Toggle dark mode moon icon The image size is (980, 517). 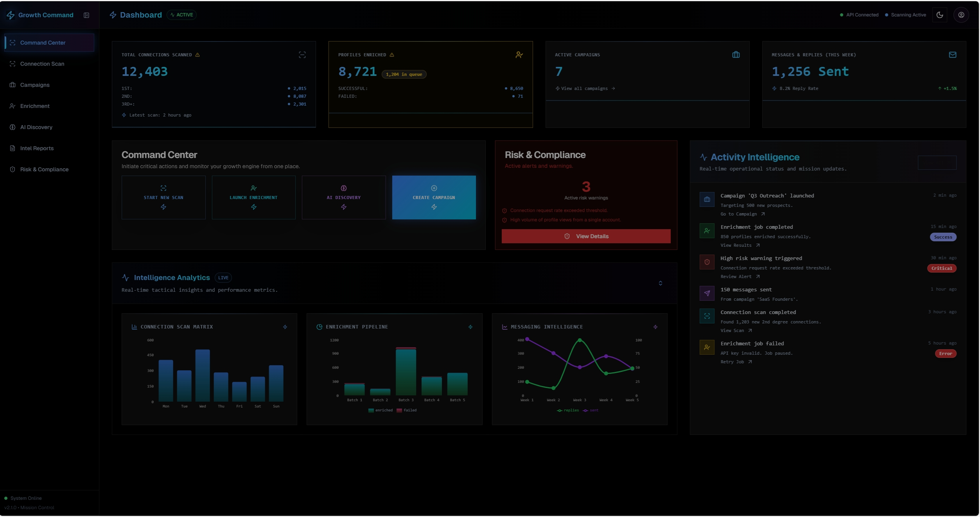tap(939, 15)
